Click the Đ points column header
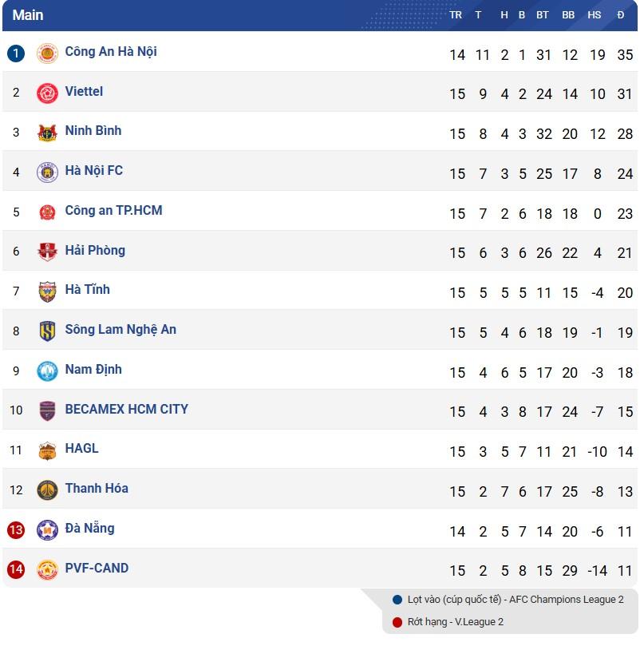 [x=621, y=15]
